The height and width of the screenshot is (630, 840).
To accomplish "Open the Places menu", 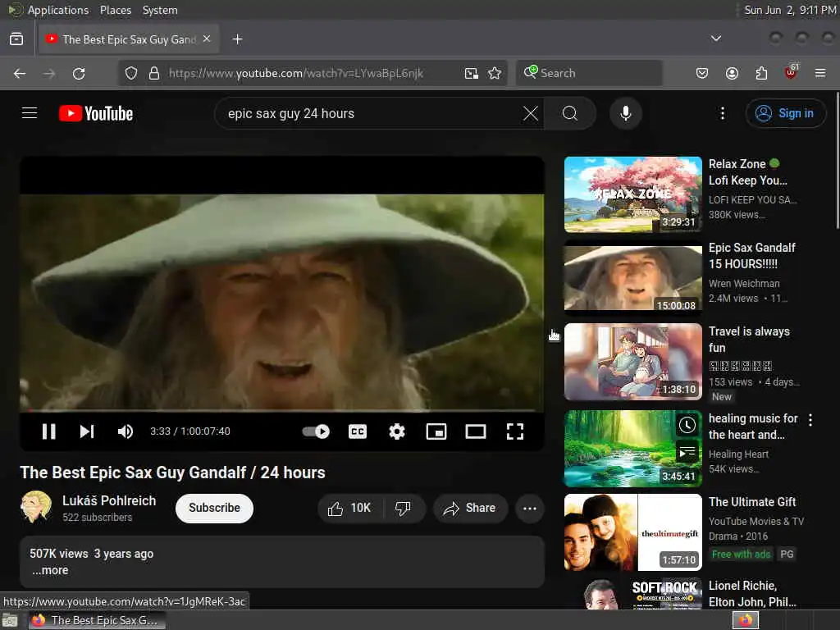I will click(x=115, y=10).
